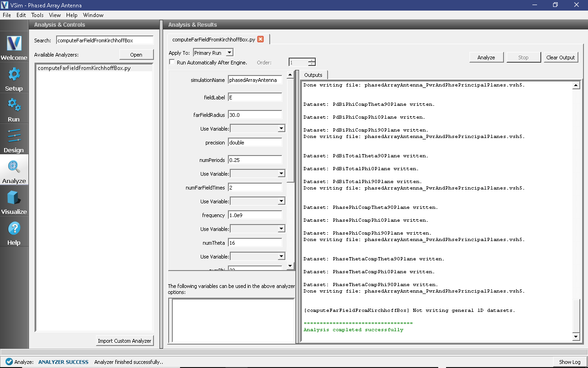Click the Clear Output button
Screen dimensions: 588x368
[x=560, y=57]
